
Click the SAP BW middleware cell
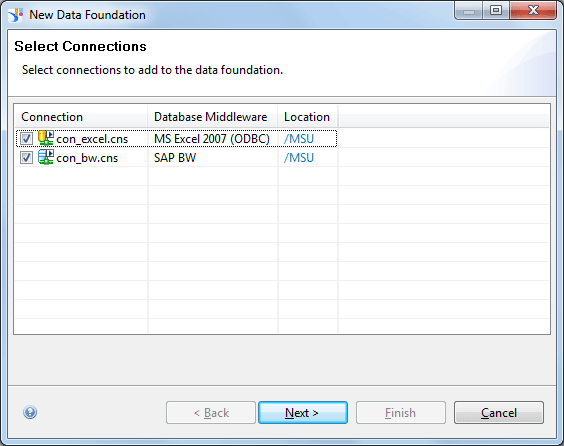(x=175, y=158)
